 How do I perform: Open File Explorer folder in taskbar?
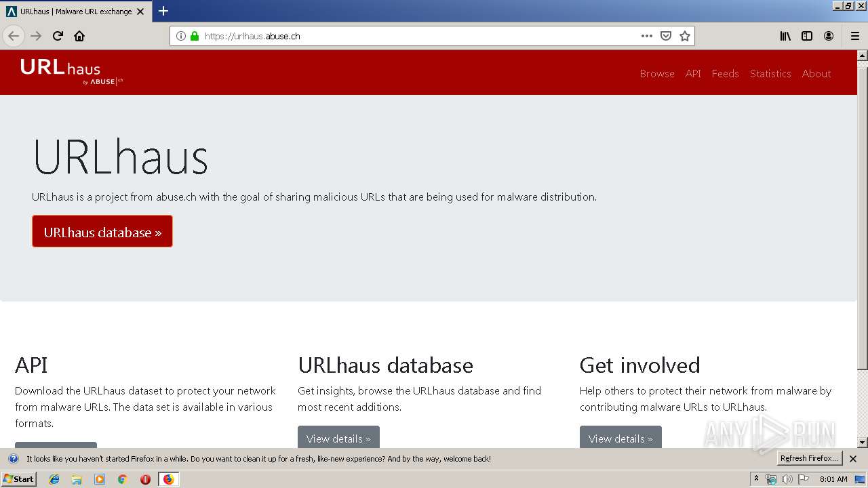click(77, 479)
